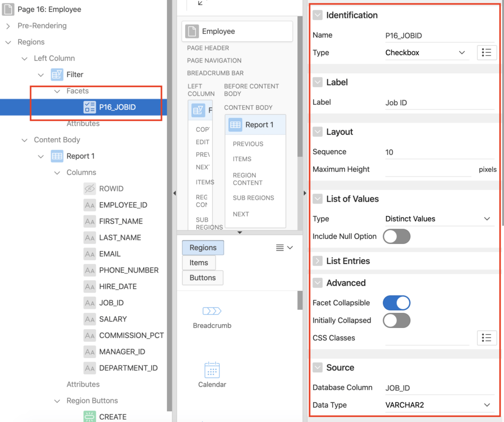Image resolution: width=504 pixels, height=422 pixels.
Task: Select the Breadcrumb region gallery icon
Action: click(x=212, y=311)
